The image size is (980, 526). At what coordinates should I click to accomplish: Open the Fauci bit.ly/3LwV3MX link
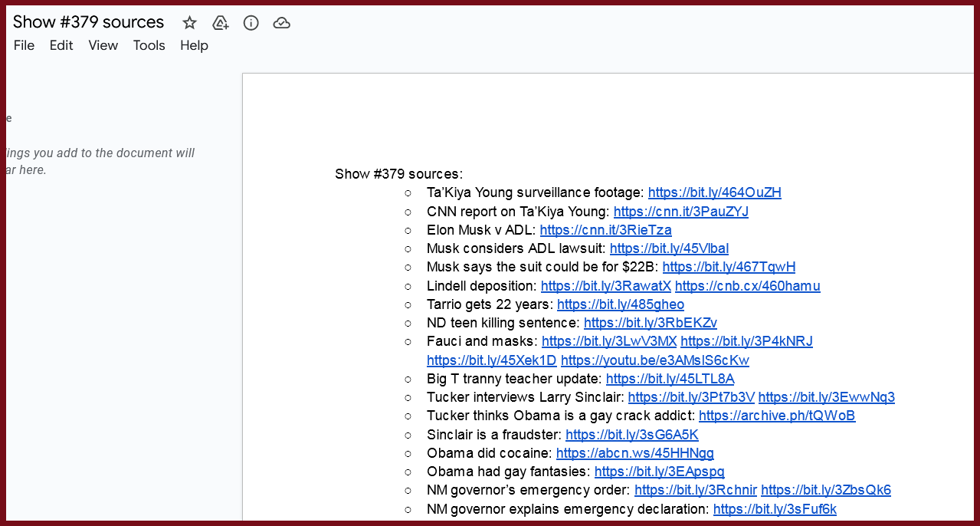(609, 341)
